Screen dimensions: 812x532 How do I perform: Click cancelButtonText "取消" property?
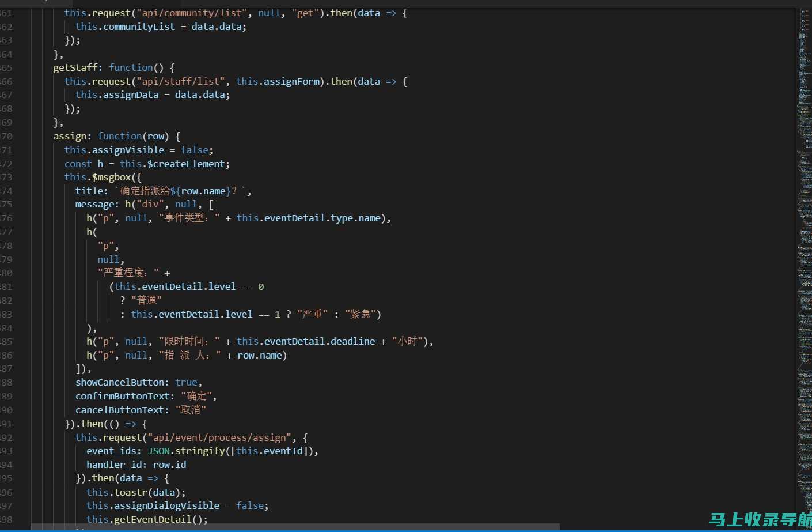click(141, 410)
